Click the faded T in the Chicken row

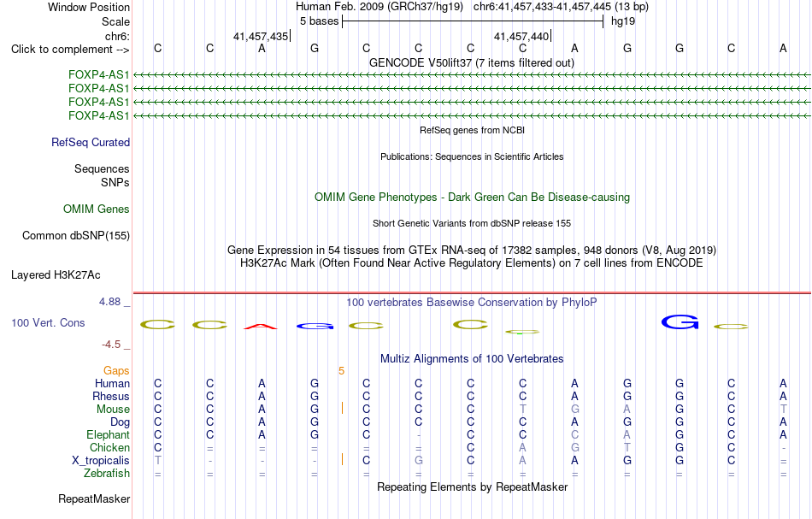click(627, 447)
